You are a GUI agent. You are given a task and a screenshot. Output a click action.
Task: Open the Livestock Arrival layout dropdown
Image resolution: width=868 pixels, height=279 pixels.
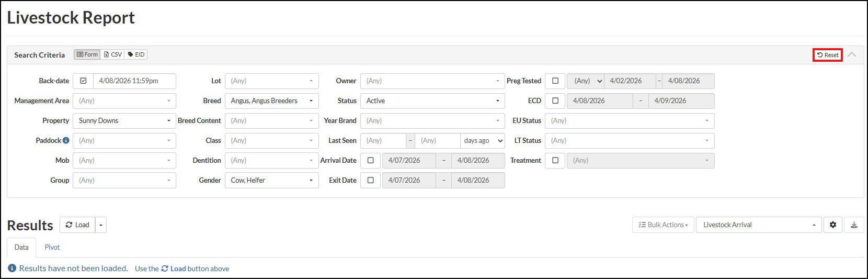point(759,225)
